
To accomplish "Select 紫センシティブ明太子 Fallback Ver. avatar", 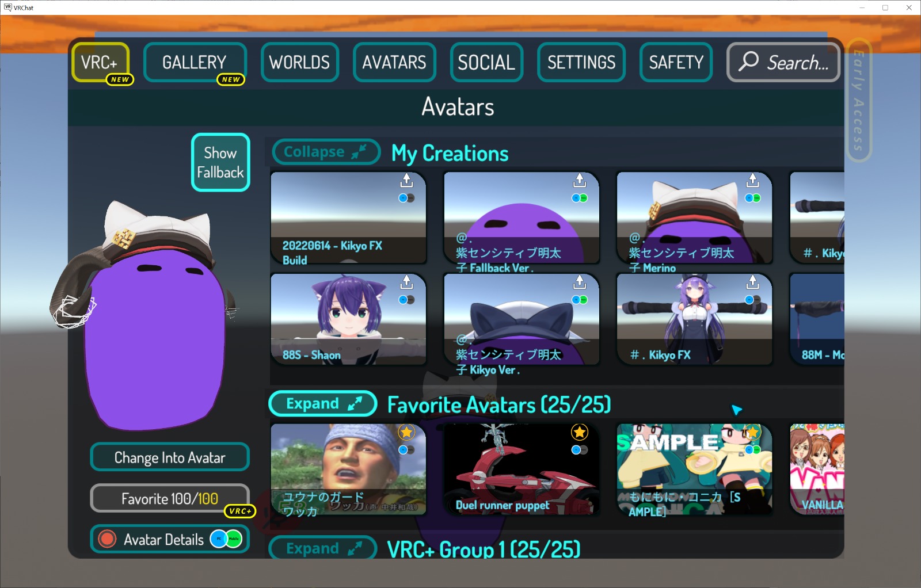I will click(522, 217).
